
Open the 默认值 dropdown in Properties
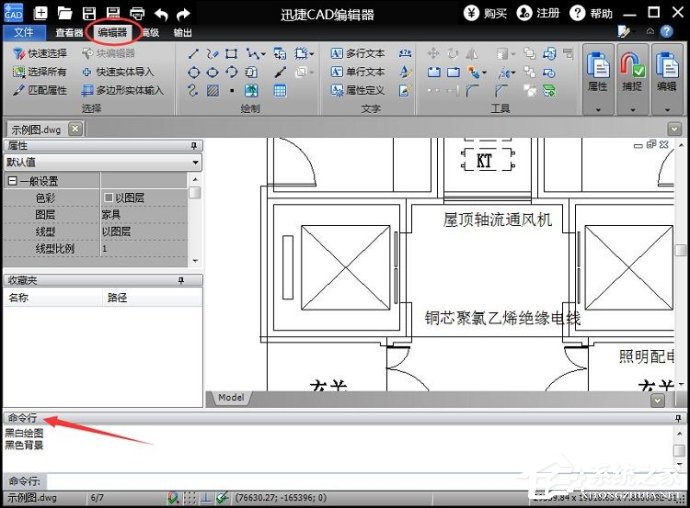[195, 162]
